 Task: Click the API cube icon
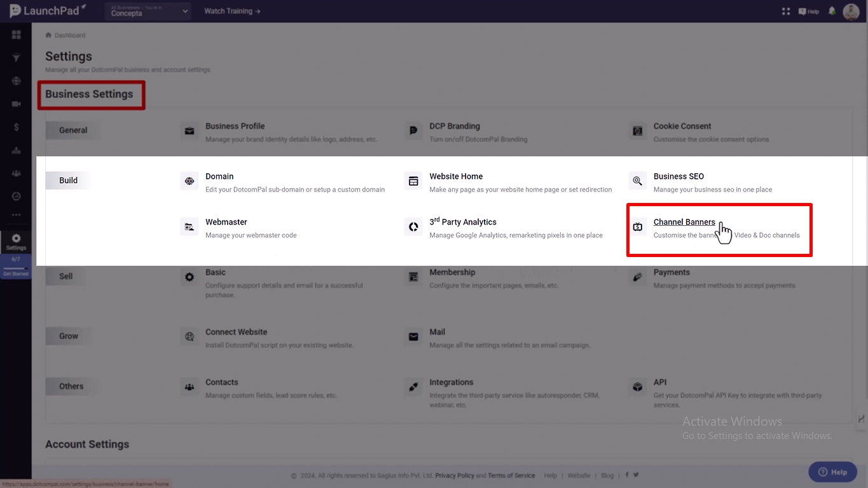point(637,387)
